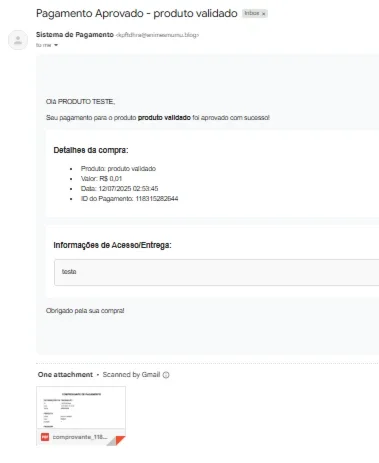Image resolution: width=379 pixels, height=463 pixels.
Task: Click sender name Sistema de Pagamento
Action: pyautogui.click(x=75, y=35)
